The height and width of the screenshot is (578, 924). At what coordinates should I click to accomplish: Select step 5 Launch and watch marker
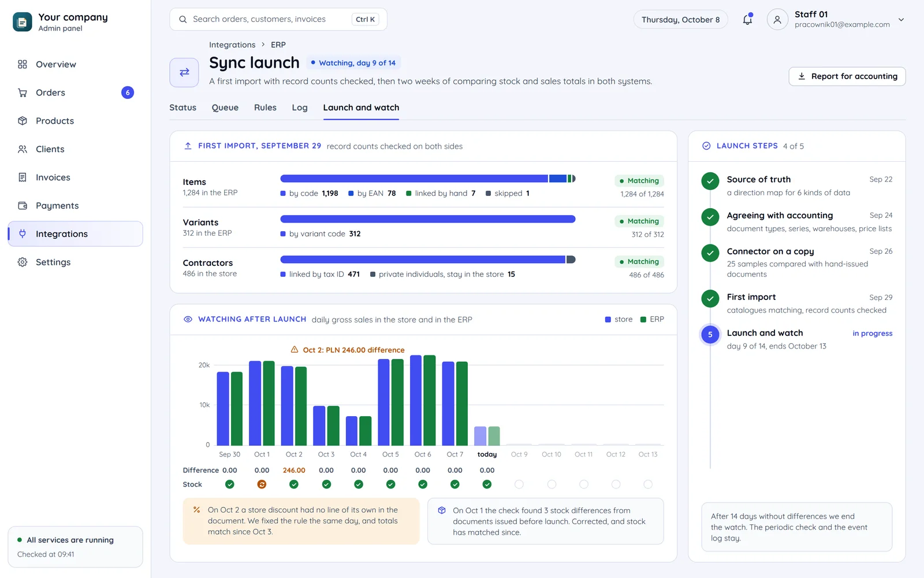coord(710,334)
